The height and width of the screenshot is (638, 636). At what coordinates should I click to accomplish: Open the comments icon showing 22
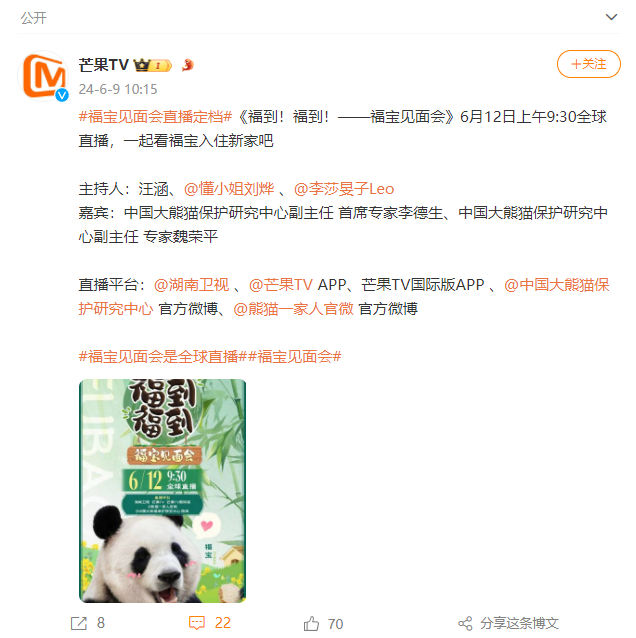coord(197,623)
